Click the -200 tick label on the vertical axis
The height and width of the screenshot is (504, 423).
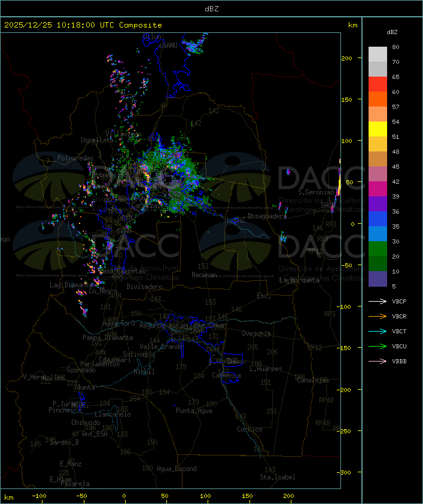343,390
